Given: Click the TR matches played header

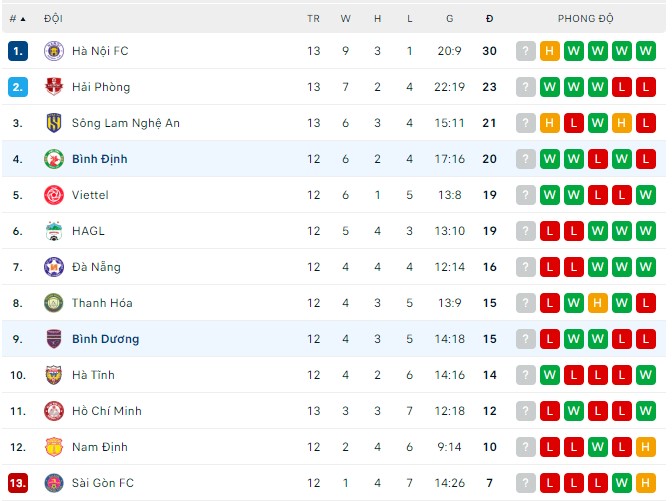Looking at the screenshot, I should pyautogui.click(x=314, y=19).
